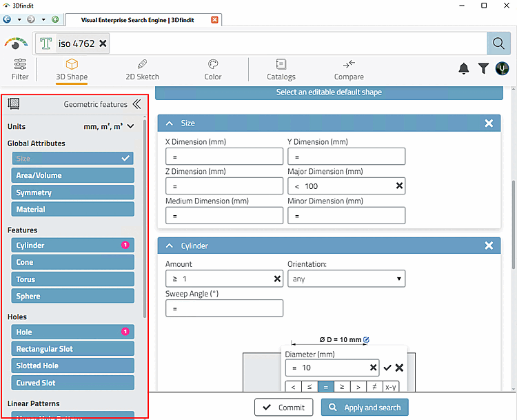The image size is (517, 420).
Task: Switch to the 2D Sketch tab
Action: (142, 70)
